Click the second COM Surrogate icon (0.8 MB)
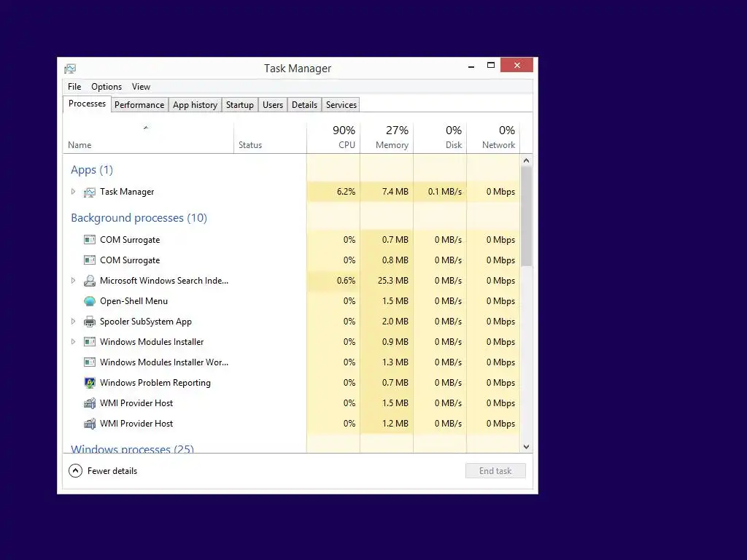Image resolution: width=747 pixels, height=560 pixels. click(x=90, y=260)
